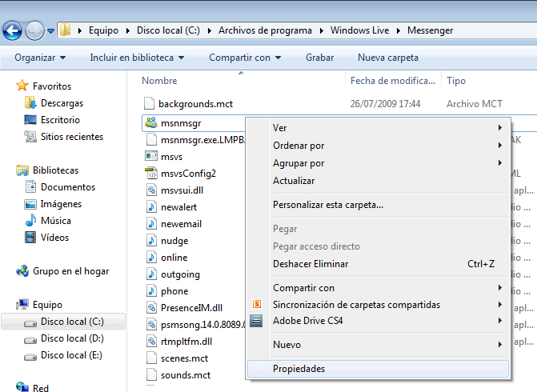Select the msvs application icon
This screenshot has height=392, width=537.
coord(151,156)
